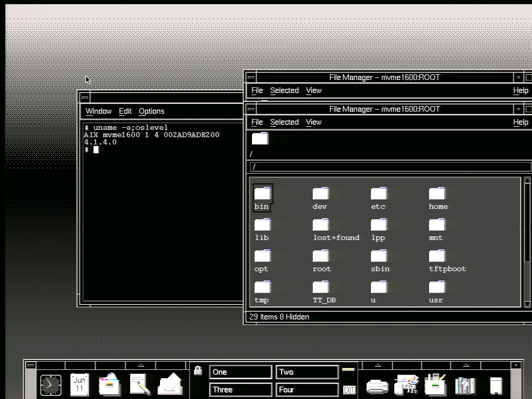
Task: Open the Mailer envelope icon
Action: [x=170, y=384]
